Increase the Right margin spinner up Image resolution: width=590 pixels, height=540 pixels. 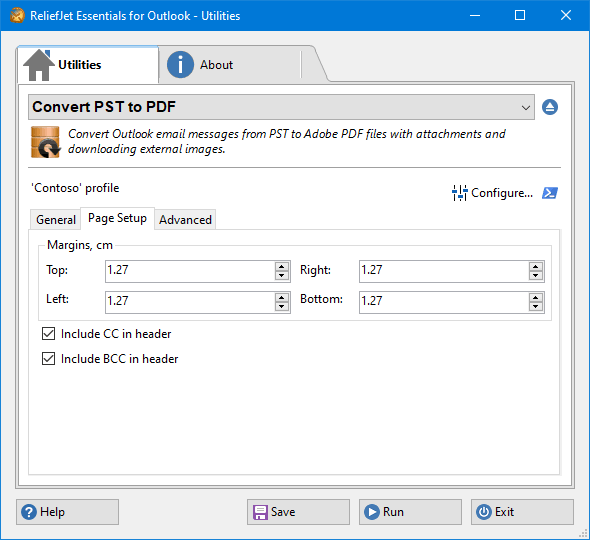(x=536, y=267)
